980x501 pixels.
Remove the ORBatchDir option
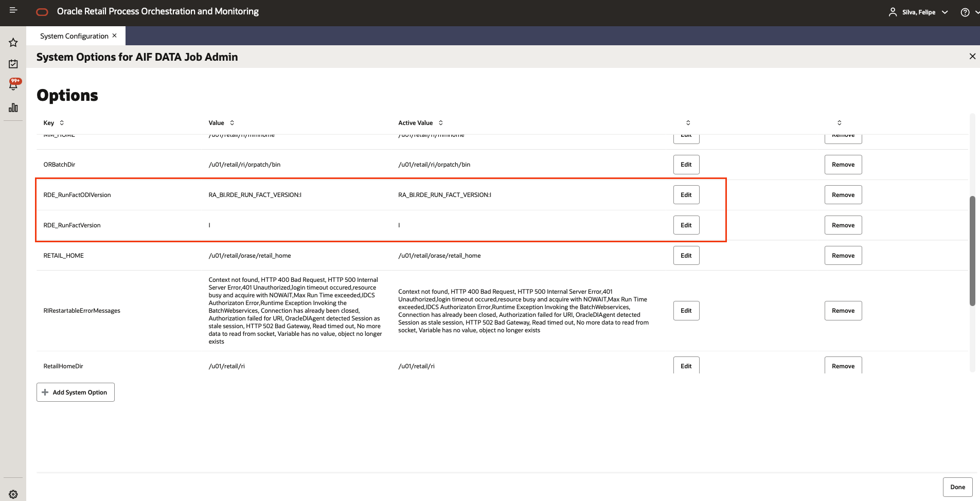coord(843,165)
